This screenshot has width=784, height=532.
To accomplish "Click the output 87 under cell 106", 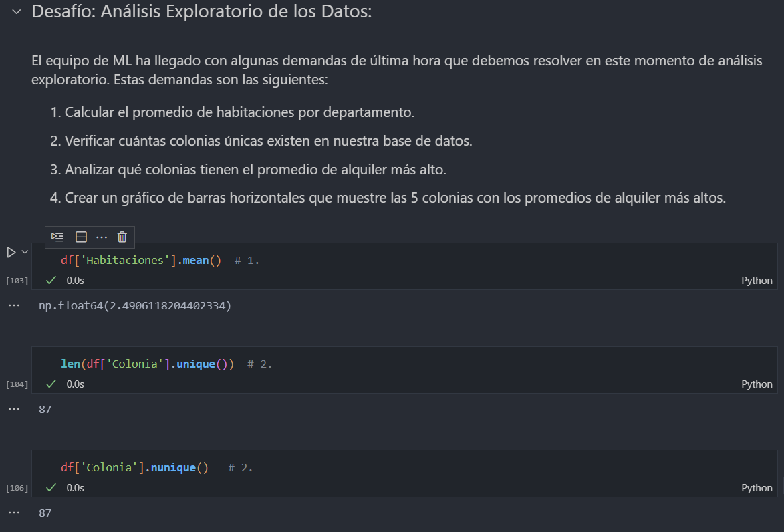I will click(45, 513).
